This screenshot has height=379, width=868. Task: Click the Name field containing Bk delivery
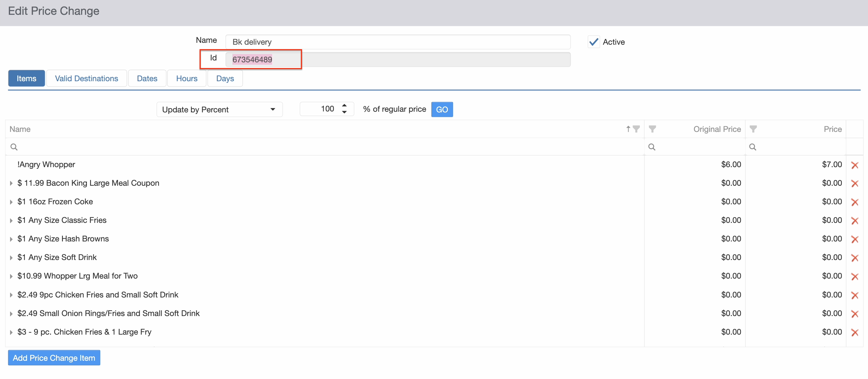coord(397,42)
